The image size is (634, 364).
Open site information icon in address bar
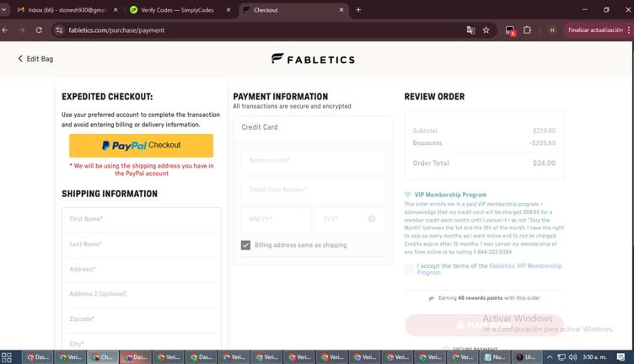pos(59,30)
